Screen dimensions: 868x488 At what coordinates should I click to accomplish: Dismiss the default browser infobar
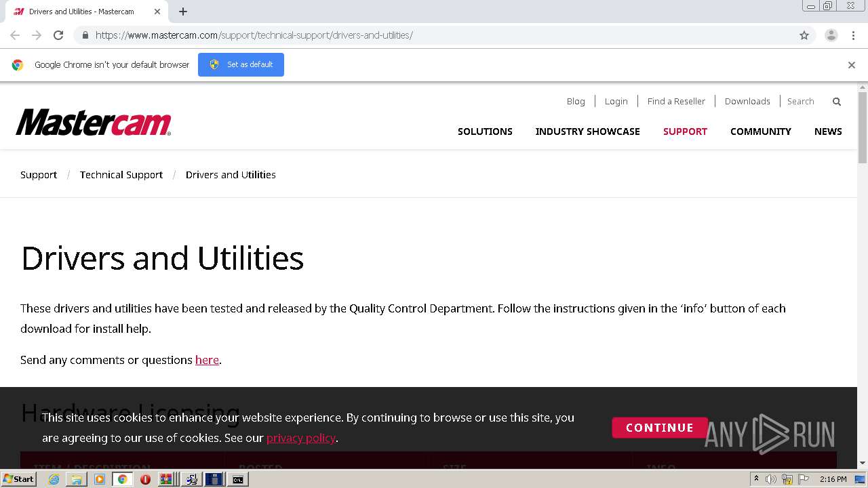[x=852, y=65]
